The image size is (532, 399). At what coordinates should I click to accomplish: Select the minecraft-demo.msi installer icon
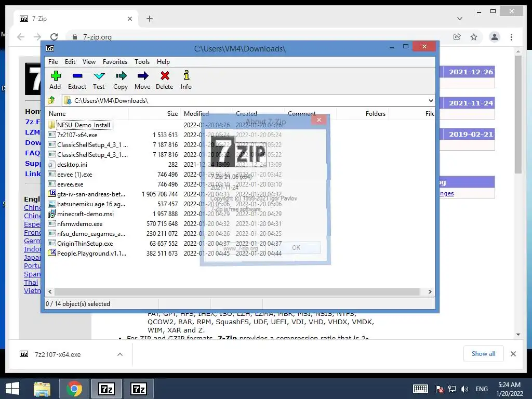[x=51, y=214]
